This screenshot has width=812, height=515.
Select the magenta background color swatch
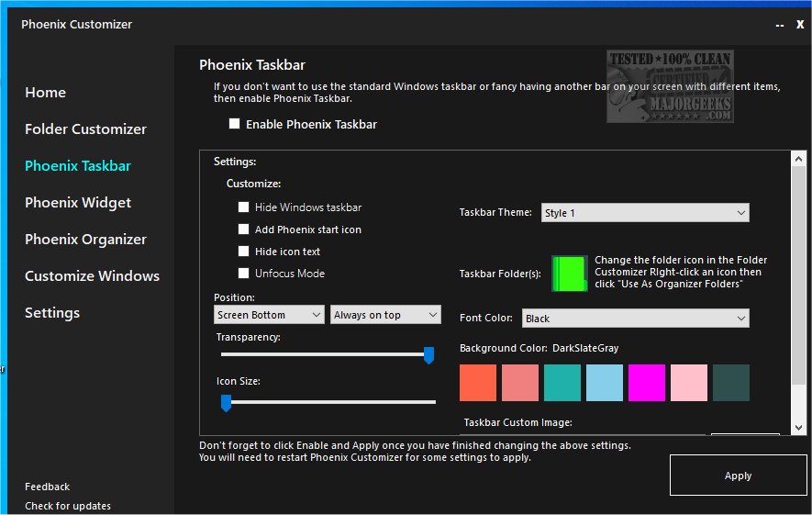pos(647,383)
